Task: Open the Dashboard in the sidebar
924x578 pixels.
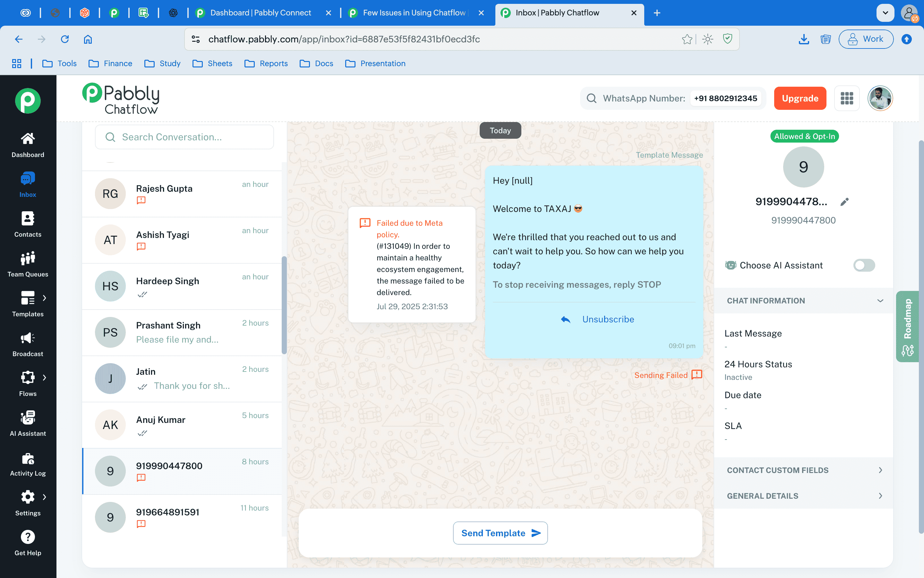Action: pos(28,145)
